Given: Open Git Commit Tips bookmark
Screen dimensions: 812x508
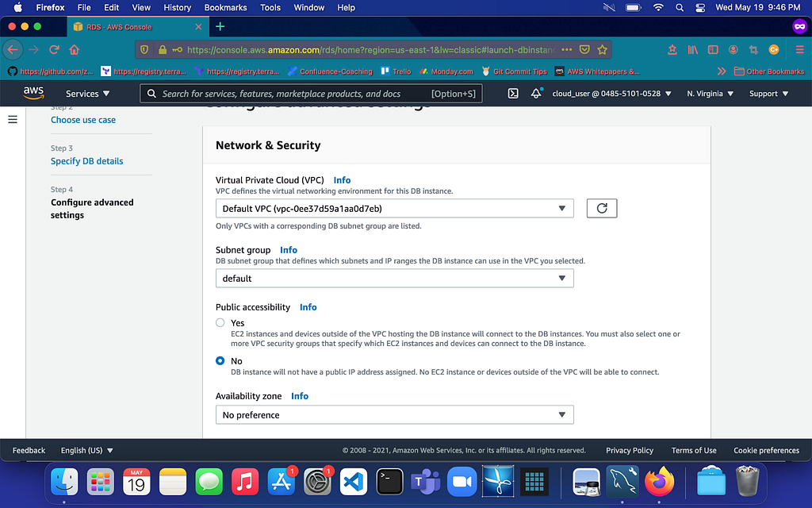Looking at the screenshot, I should (x=514, y=71).
